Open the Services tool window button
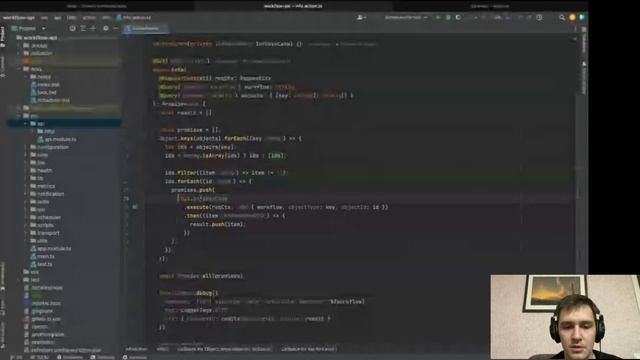This screenshot has height=360, width=640. point(135,357)
